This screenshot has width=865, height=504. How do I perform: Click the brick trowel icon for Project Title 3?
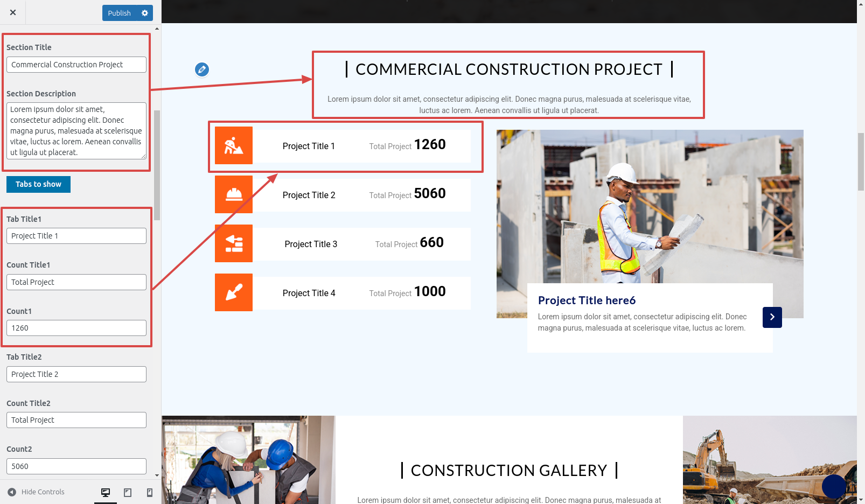point(234,243)
